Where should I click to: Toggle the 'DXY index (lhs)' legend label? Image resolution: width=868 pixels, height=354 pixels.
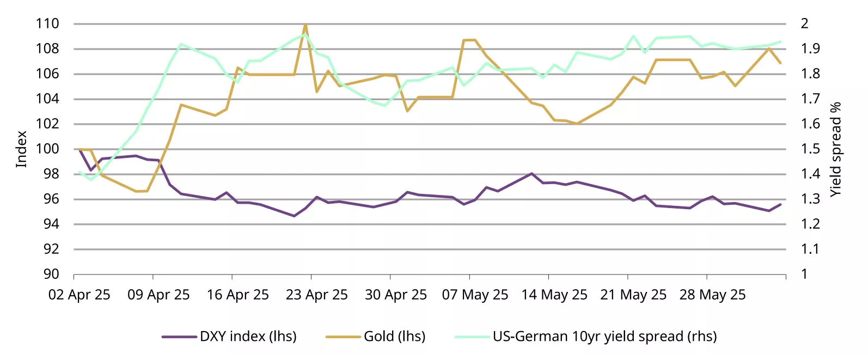[248, 337]
